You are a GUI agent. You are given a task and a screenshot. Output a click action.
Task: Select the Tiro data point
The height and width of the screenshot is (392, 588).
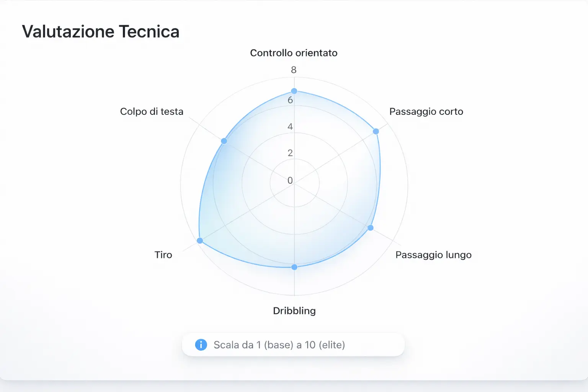[200, 240]
